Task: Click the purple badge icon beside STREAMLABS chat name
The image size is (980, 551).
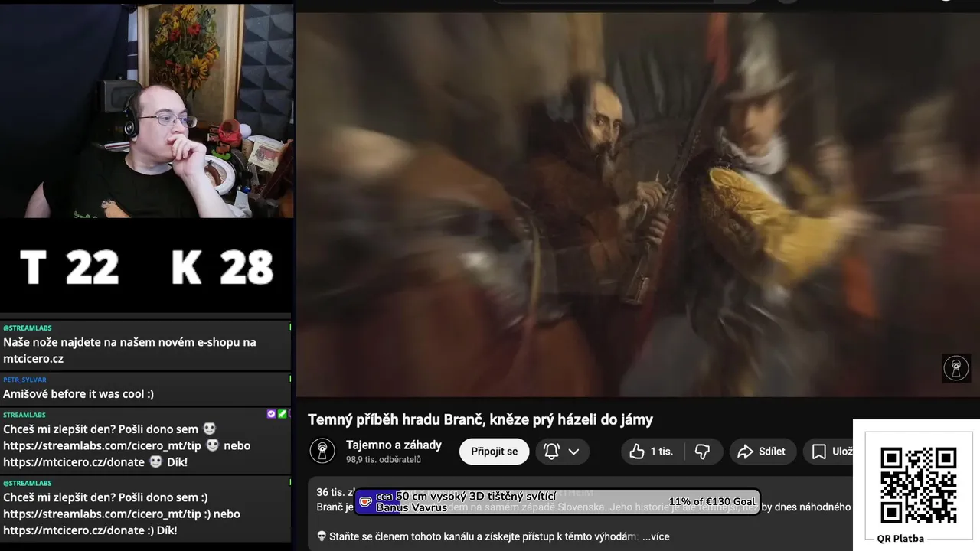Action: tap(271, 414)
